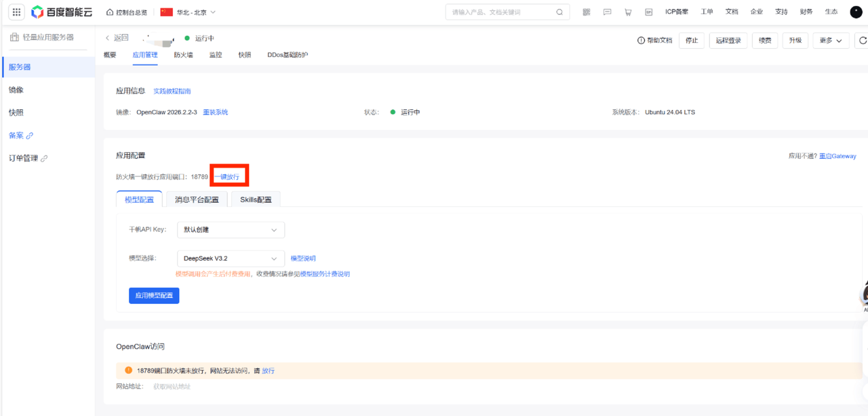Expand the 更多 actions dropdown
The height and width of the screenshot is (416, 868).
pos(830,41)
